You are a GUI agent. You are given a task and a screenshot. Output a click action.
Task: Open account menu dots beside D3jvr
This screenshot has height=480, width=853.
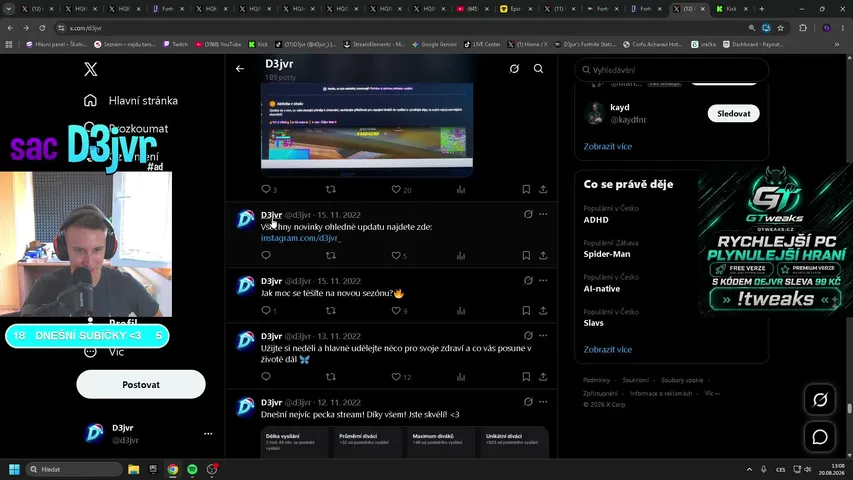tap(208, 434)
